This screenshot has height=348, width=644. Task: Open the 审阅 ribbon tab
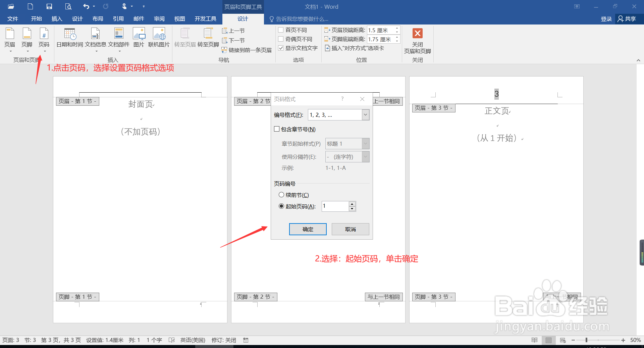159,19
